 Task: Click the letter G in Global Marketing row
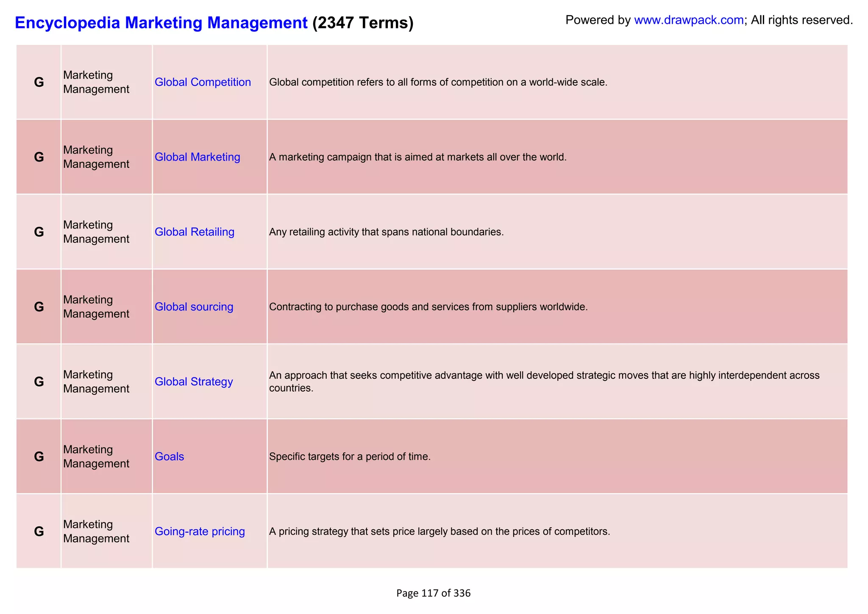coord(39,157)
